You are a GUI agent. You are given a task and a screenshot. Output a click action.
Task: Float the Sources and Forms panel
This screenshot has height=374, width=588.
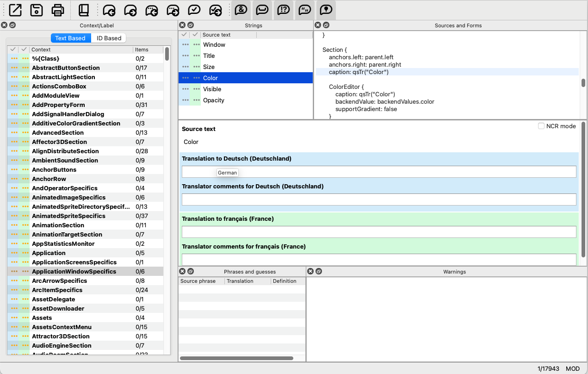pyautogui.click(x=326, y=25)
